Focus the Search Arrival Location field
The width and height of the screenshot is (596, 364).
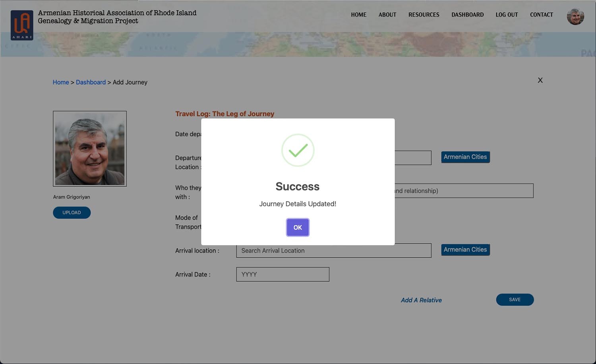(x=333, y=251)
